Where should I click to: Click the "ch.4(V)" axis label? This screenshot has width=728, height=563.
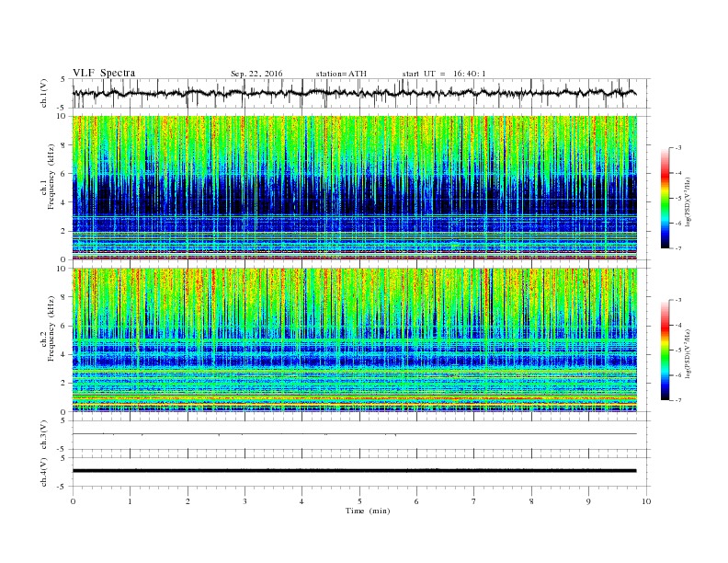(x=44, y=472)
